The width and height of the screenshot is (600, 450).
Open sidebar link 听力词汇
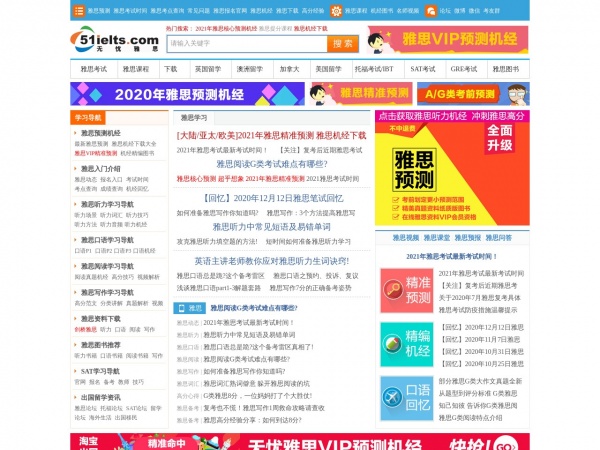pyautogui.click(x=111, y=215)
